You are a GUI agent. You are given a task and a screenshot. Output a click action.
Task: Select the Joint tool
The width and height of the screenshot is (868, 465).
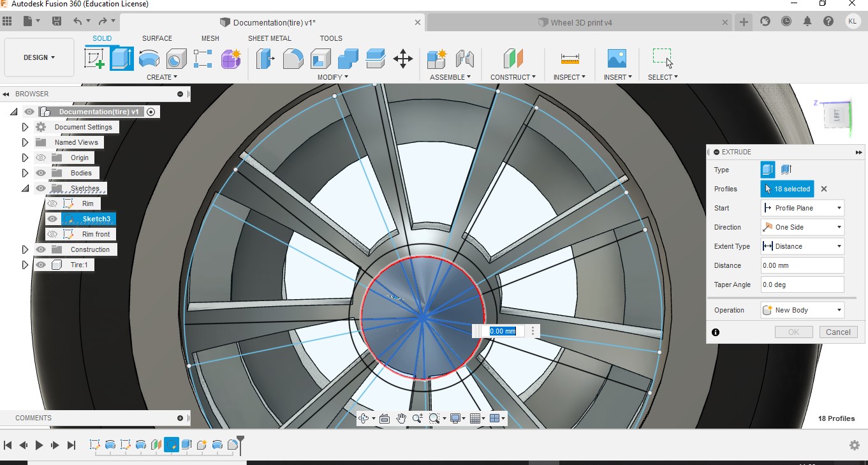tap(464, 59)
